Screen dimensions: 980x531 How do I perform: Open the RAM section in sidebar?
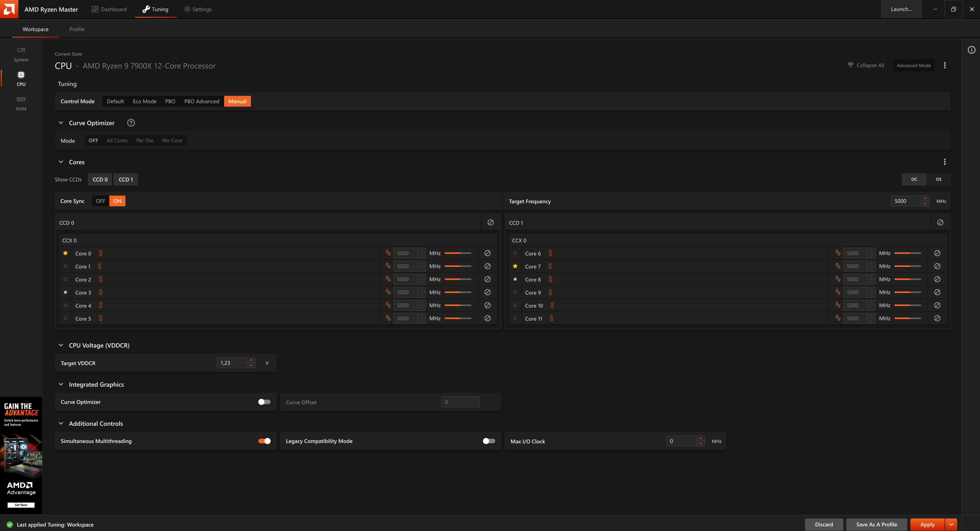click(x=21, y=103)
